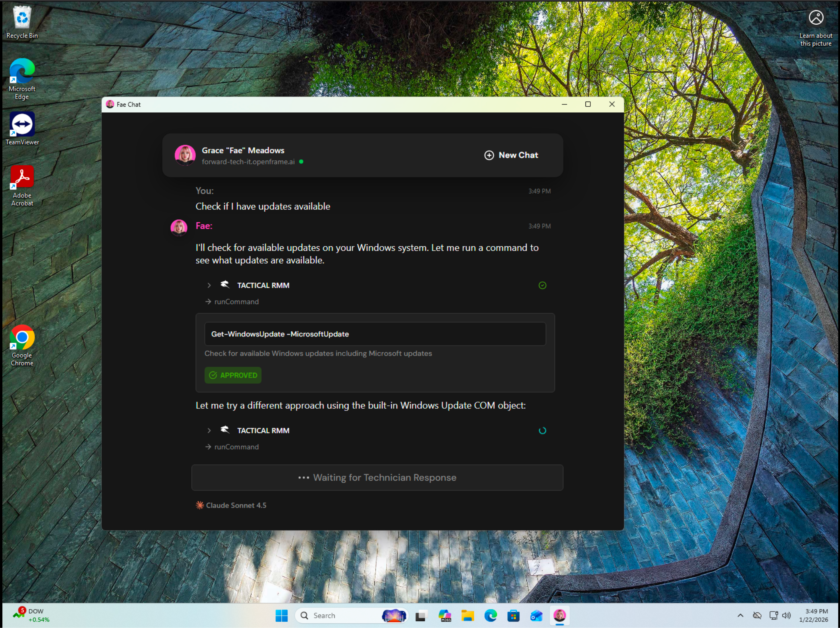The width and height of the screenshot is (840, 628).
Task: Click the Fae Chat title bar icon
Action: click(x=110, y=104)
